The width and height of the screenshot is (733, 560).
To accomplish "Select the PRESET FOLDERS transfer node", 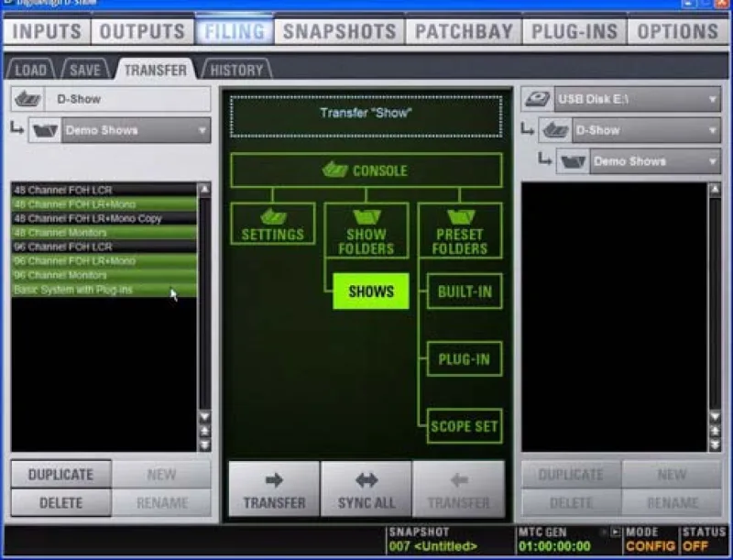I will (x=460, y=230).
